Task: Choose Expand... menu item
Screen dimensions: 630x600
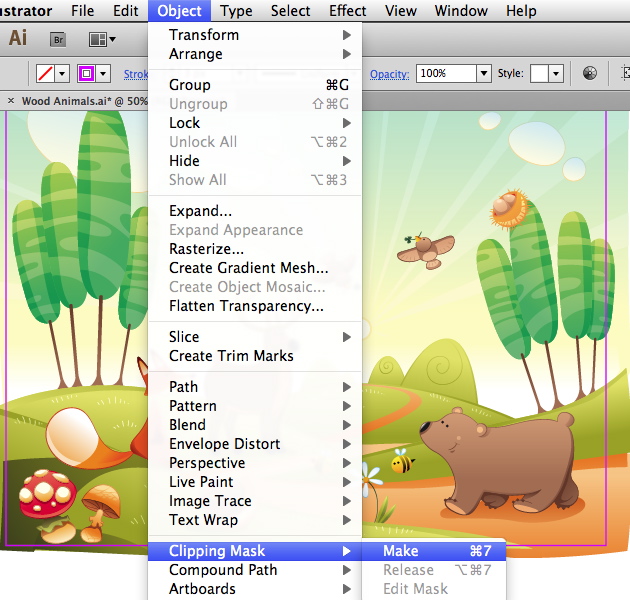Action: point(255,211)
